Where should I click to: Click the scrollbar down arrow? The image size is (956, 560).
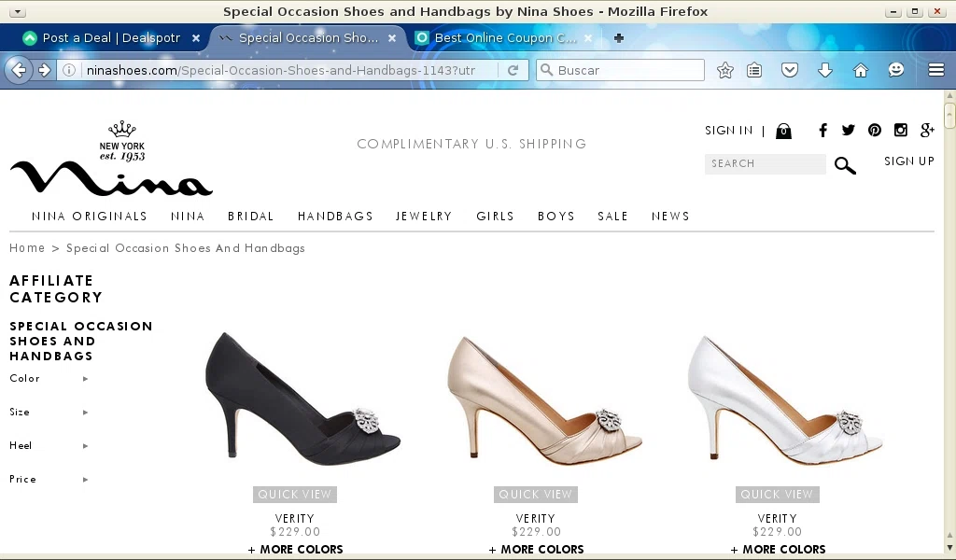pyautogui.click(x=949, y=549)
